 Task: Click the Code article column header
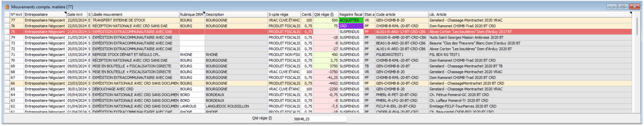pyautogui.click(x=402, y=14)
